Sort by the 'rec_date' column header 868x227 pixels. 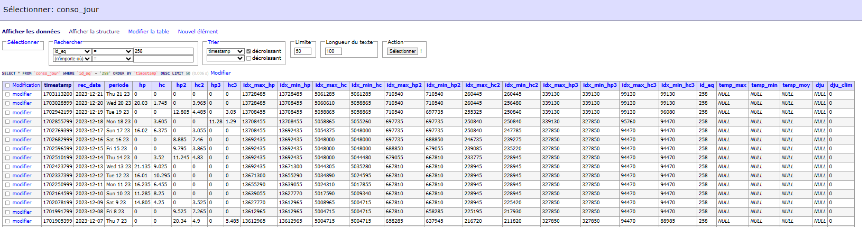(89, 85)
